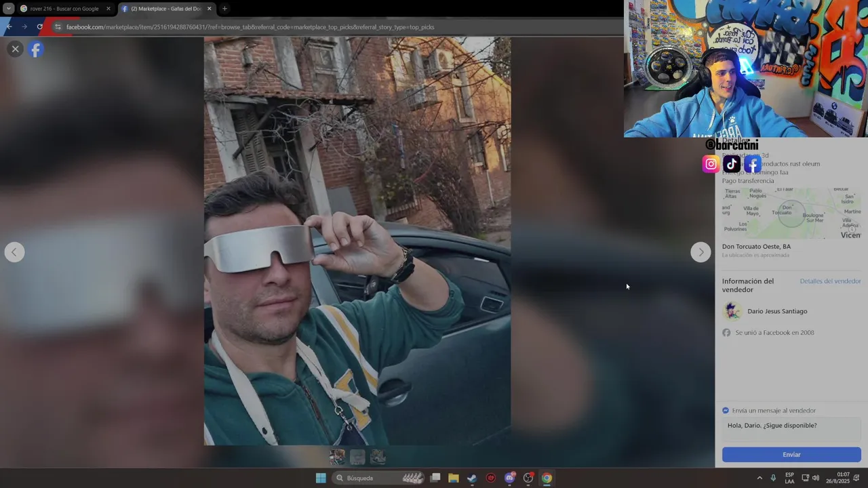Image resolution: width=868 pixels, height=488 pixels.
Task: Open the notifications bell in tray
Action: click(857, 478)
